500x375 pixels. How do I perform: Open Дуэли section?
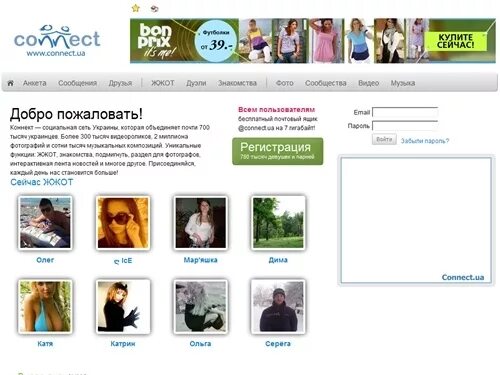click(x=196, y=83)
